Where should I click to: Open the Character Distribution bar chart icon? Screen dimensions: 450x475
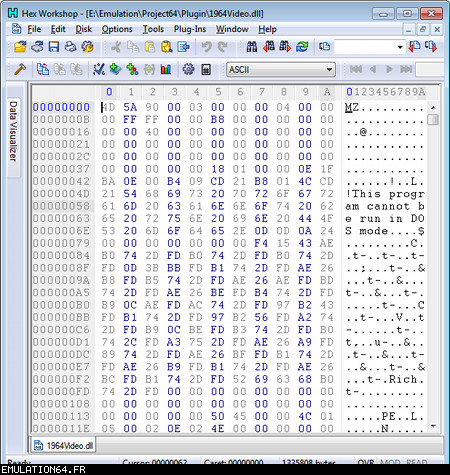pyautogui.click(x=166, y=69)
